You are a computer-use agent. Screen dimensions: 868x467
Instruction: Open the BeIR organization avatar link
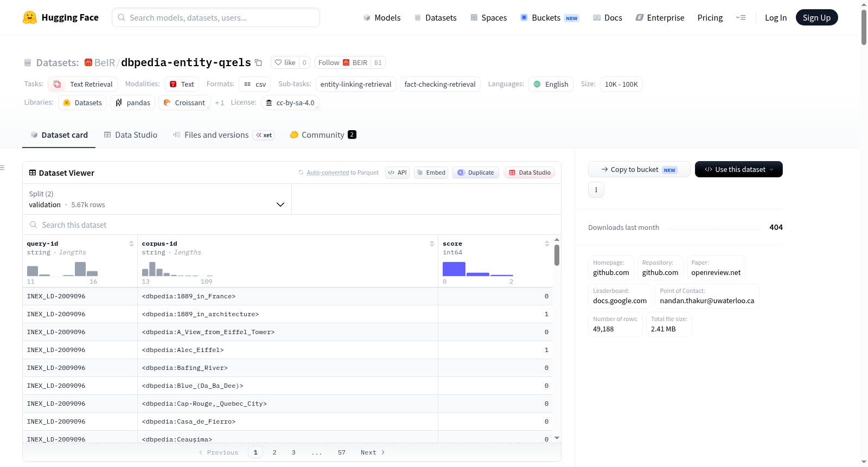pyautogui.click(x=88, y=62)
